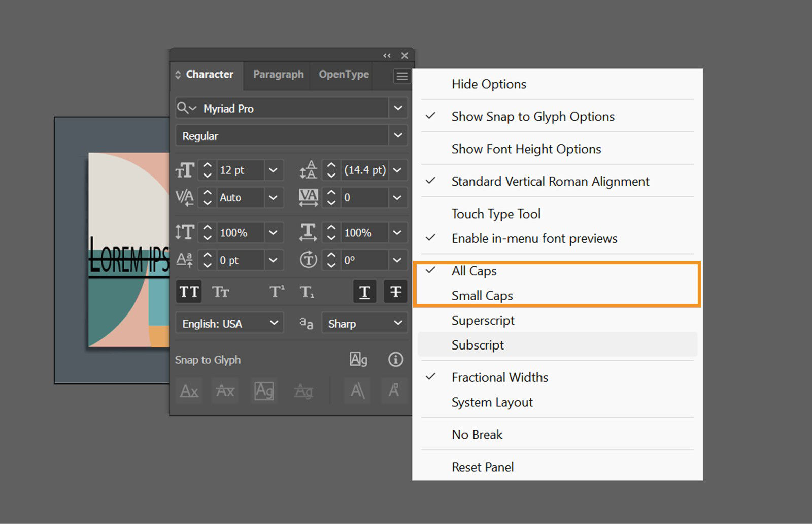812x524 pixels.
Task: Enable Snap to Glyph Ag icon
Action: coord(358,360)
